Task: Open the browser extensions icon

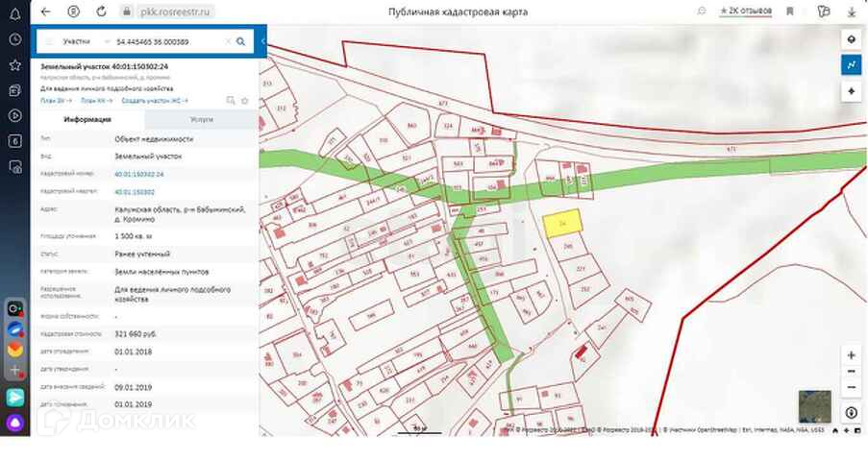Action: click(824, 12)
